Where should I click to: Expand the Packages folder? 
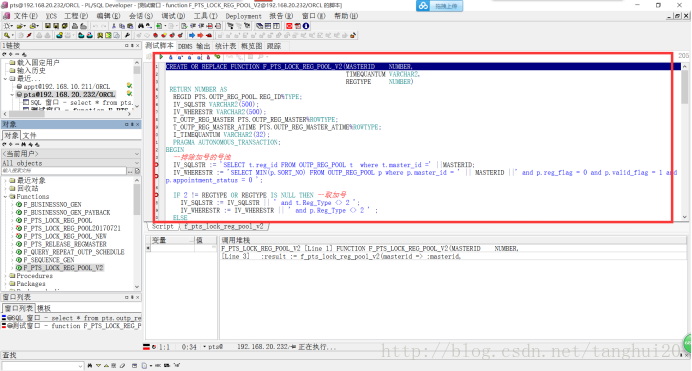(x=6, y=284)
